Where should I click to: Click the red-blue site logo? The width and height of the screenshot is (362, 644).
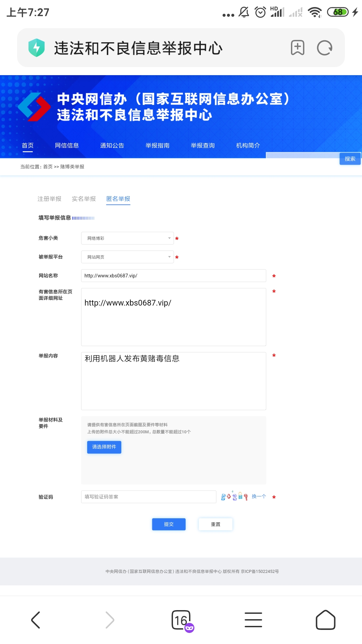point(34,107)
